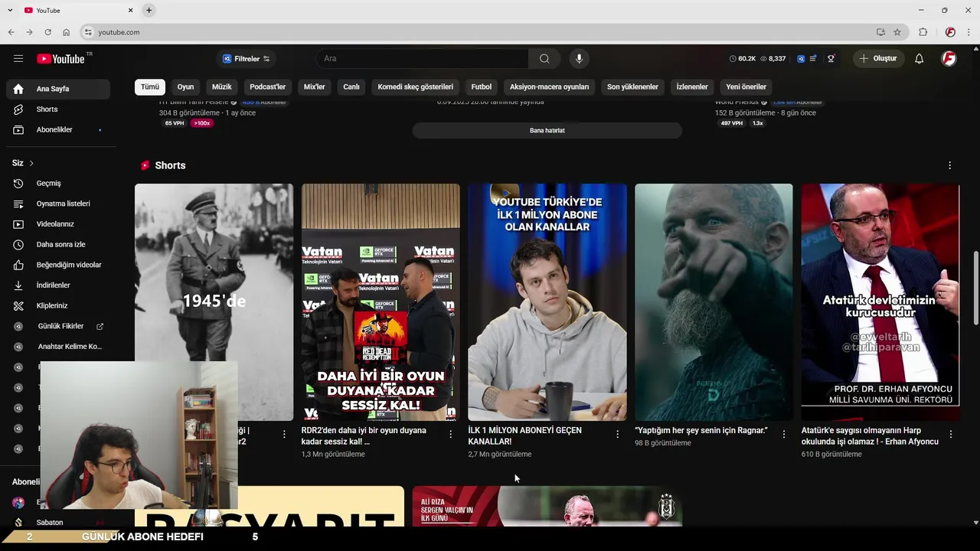Open options for RDR2 Short title
The width and height of the screenshot is (980, 551).
450,434
